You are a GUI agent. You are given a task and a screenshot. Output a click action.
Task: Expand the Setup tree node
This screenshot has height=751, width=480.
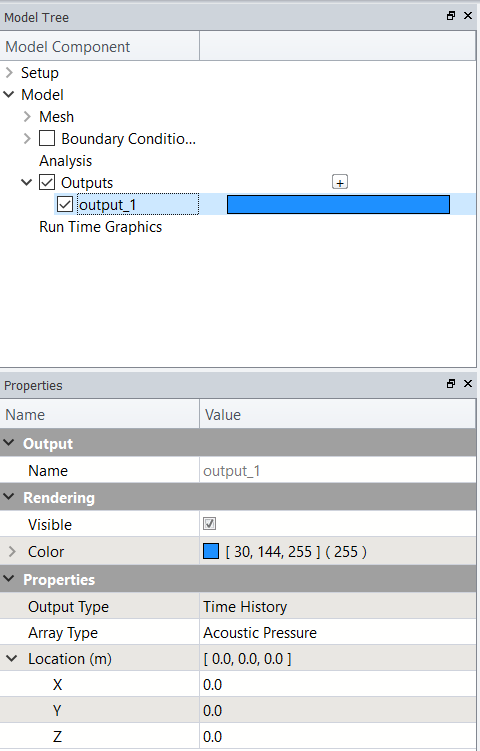[x=9, y=73]
